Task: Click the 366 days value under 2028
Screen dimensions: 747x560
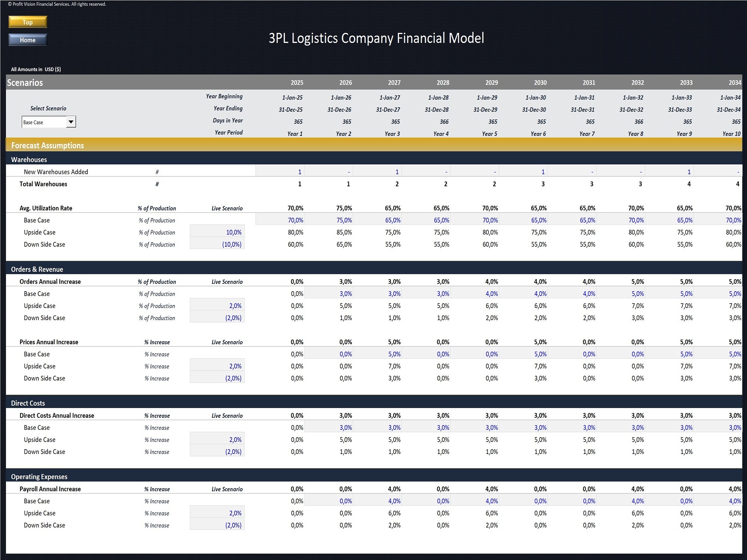Action: coord(444,122)
